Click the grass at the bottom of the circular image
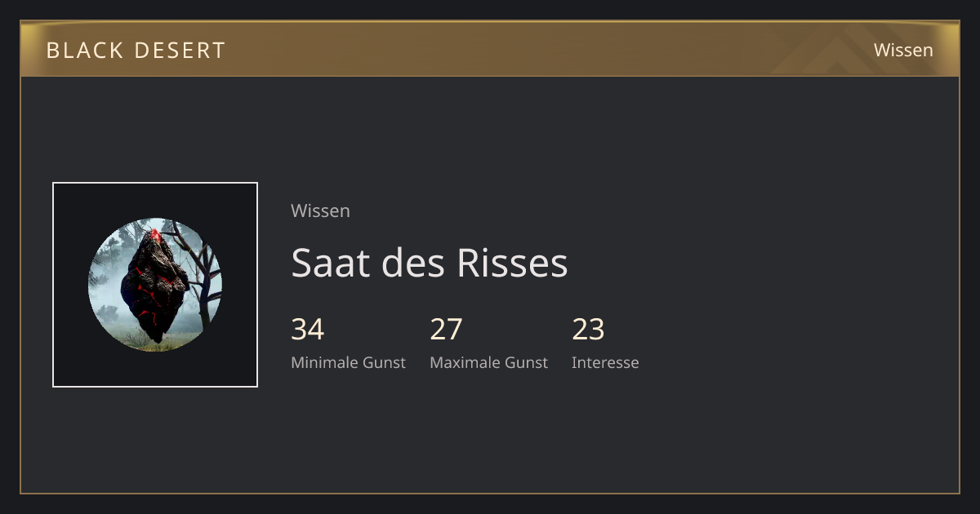This screenshot has width=980, height=514. click(x=155, y=341)
